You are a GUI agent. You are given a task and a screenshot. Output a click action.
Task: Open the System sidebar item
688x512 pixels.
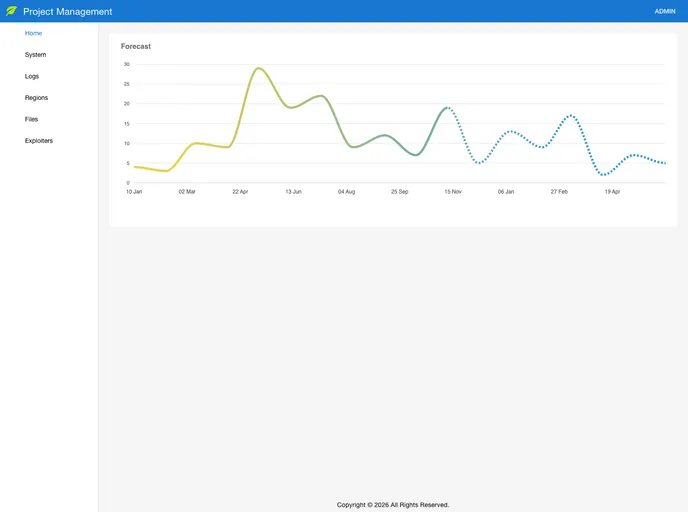click(36, 54)
